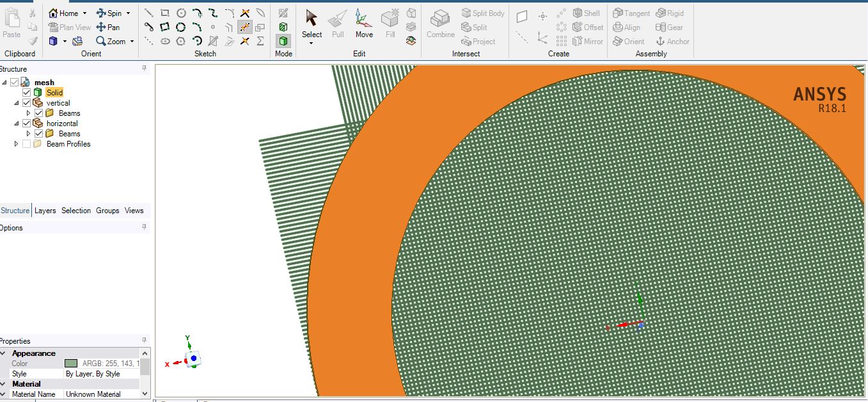Activate the Solid 3D Mode icon

pyautogui.click(x=283, y=40)
